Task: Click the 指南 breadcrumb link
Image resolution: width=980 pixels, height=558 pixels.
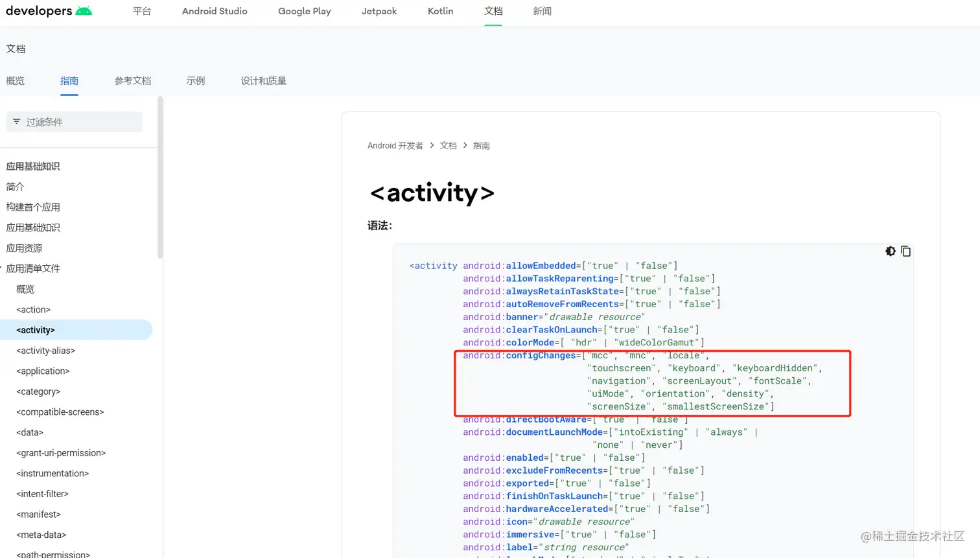Action: 482,146
